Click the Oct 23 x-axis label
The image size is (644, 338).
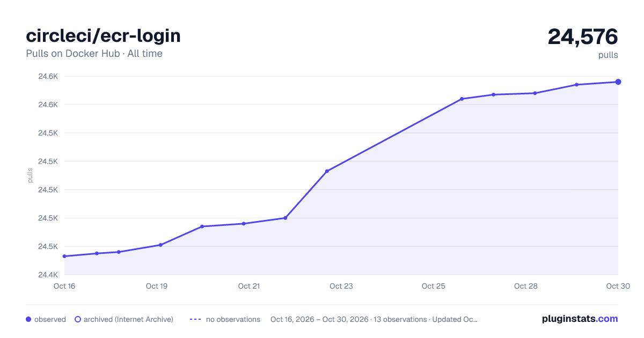pos(341,286)
